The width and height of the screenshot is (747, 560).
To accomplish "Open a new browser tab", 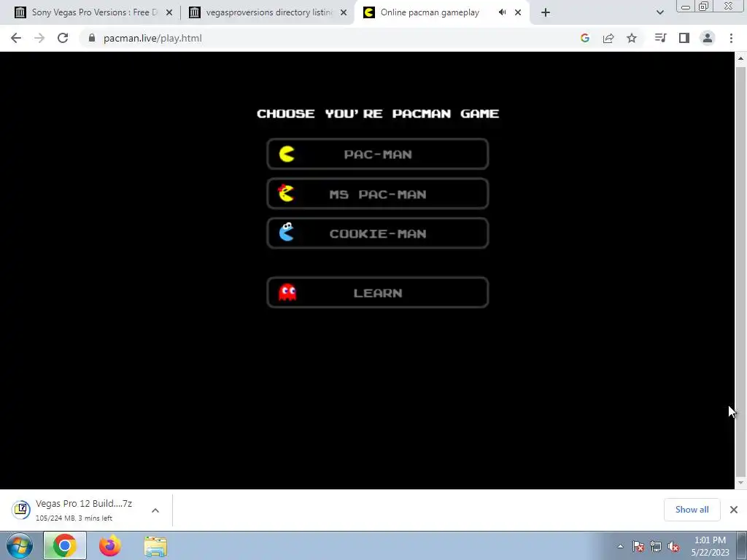I will pos(546,12).
